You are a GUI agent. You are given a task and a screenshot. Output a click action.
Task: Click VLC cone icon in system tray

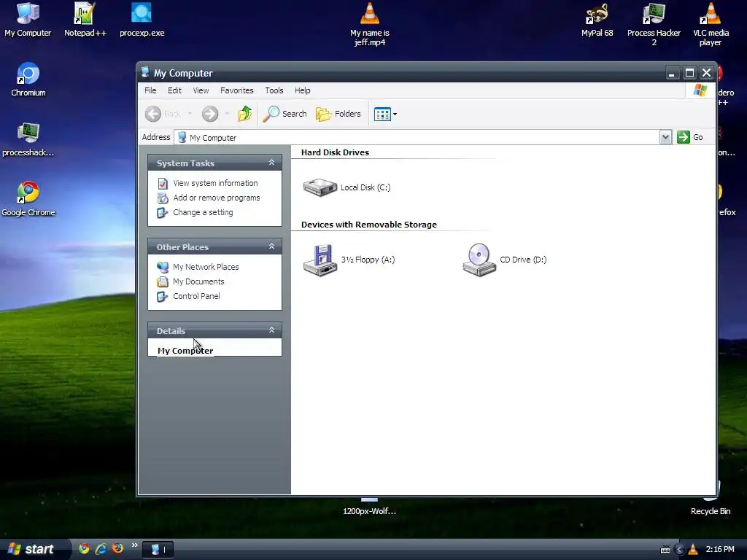(x=693, y=550)
